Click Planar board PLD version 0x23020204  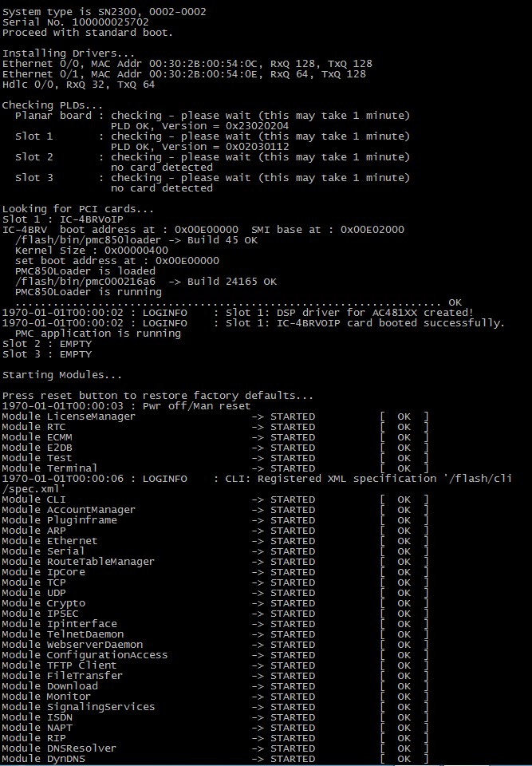[x=258, y=126]
